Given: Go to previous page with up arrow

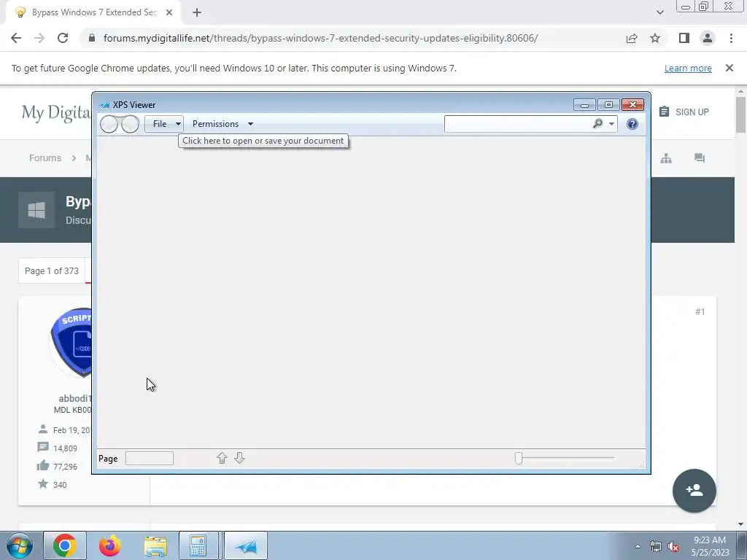Looking at the screenshot, I should [222, 458].
